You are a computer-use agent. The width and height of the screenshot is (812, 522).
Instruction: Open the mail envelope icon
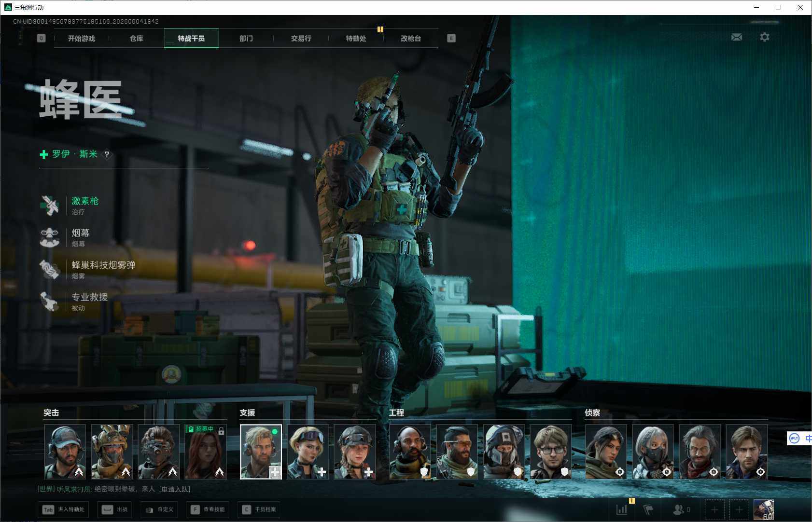click(737, 37)
